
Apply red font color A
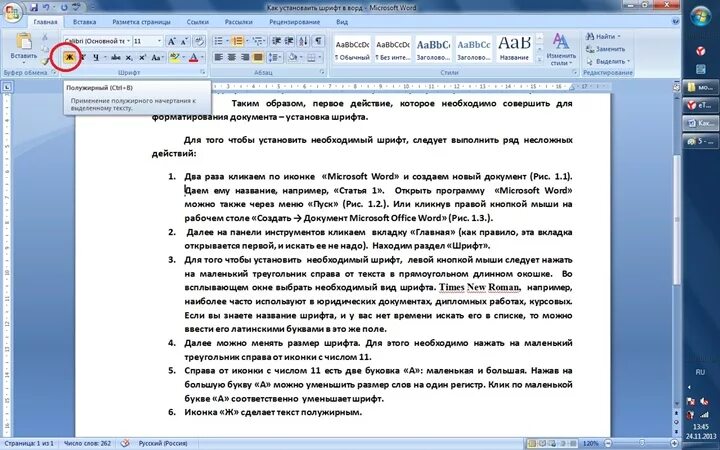click(193, 57)
